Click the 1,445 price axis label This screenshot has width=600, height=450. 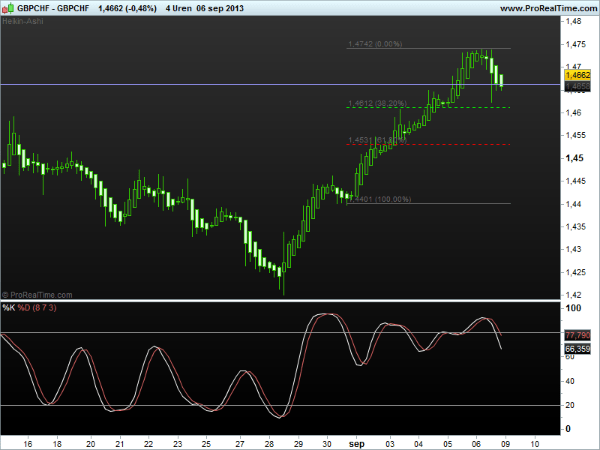(576, 181)
